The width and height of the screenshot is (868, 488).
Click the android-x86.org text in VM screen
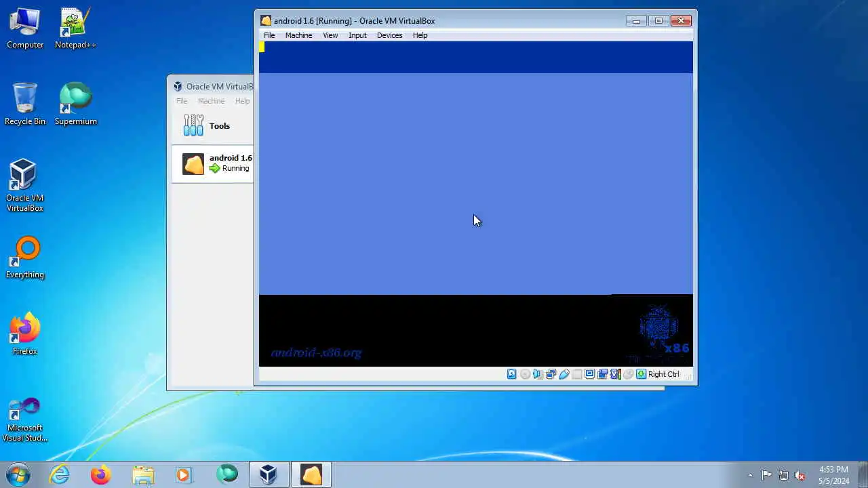click(x=316, y=352)
